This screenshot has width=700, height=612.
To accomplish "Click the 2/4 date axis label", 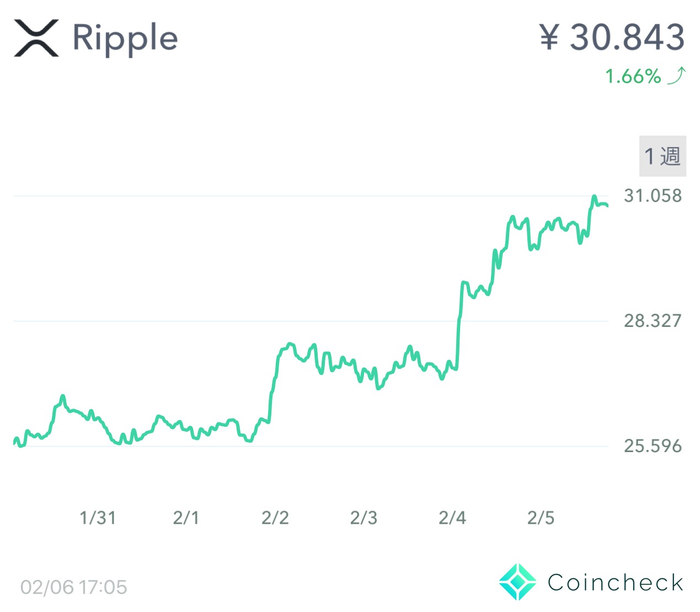I will [x=452, y=518].
